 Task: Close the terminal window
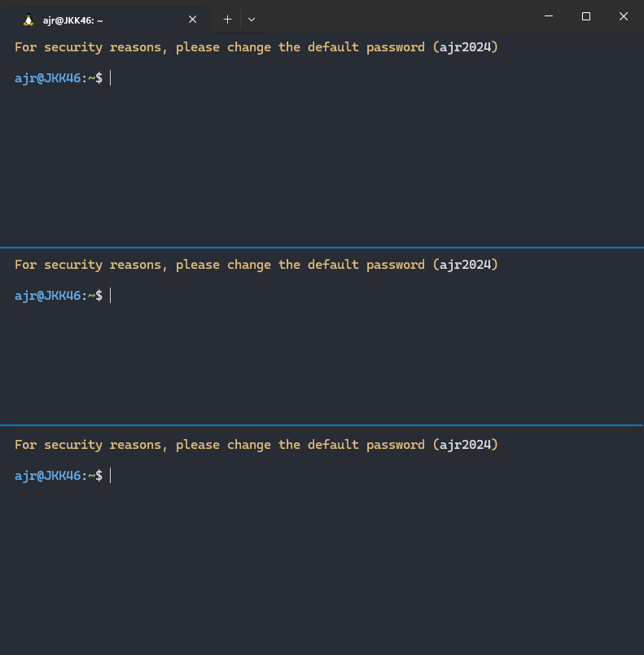[x=623, y=16]
